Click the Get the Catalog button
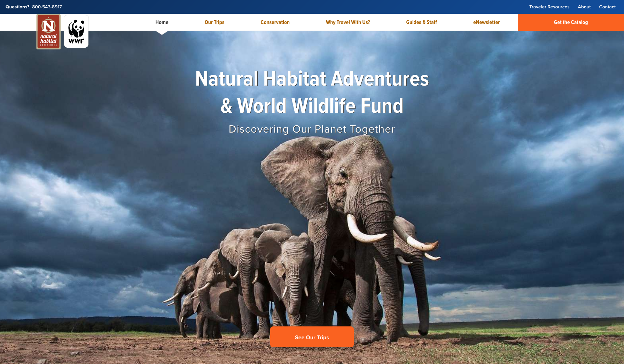This screenshot has width=624, height=364. (x=571, y=22)
